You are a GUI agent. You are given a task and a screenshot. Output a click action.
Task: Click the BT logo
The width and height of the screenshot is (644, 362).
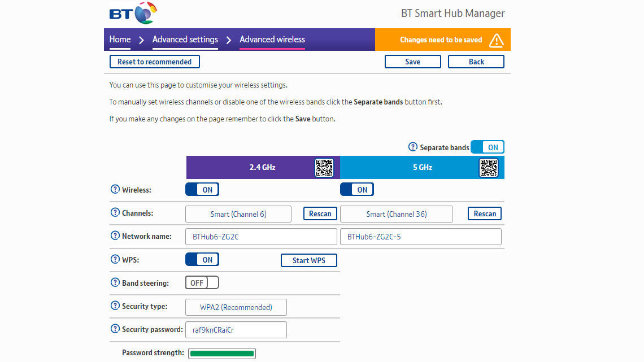click(x=133, y=13)
